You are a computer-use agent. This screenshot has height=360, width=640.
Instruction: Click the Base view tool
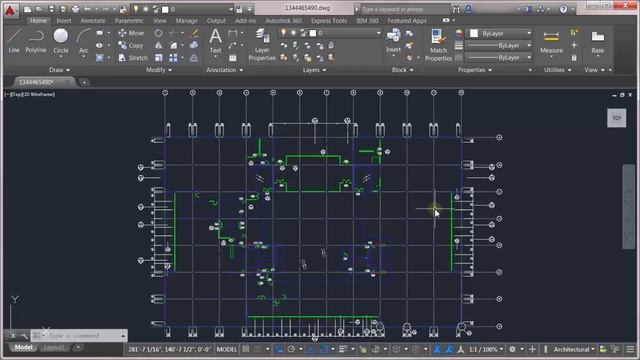coord(598,41)
